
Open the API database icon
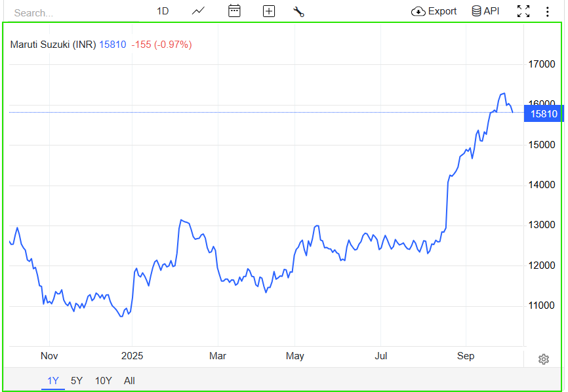476,11
